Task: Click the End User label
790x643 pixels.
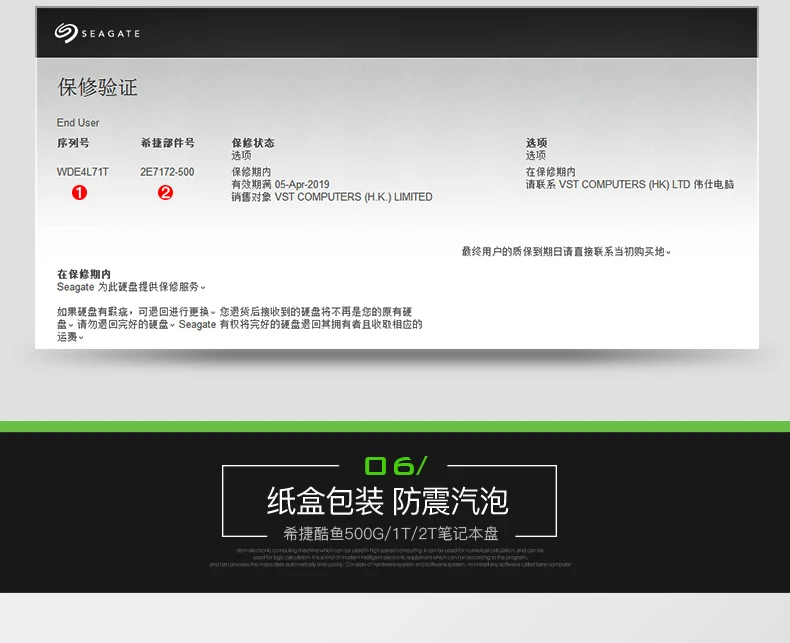Action: [78, 123]
